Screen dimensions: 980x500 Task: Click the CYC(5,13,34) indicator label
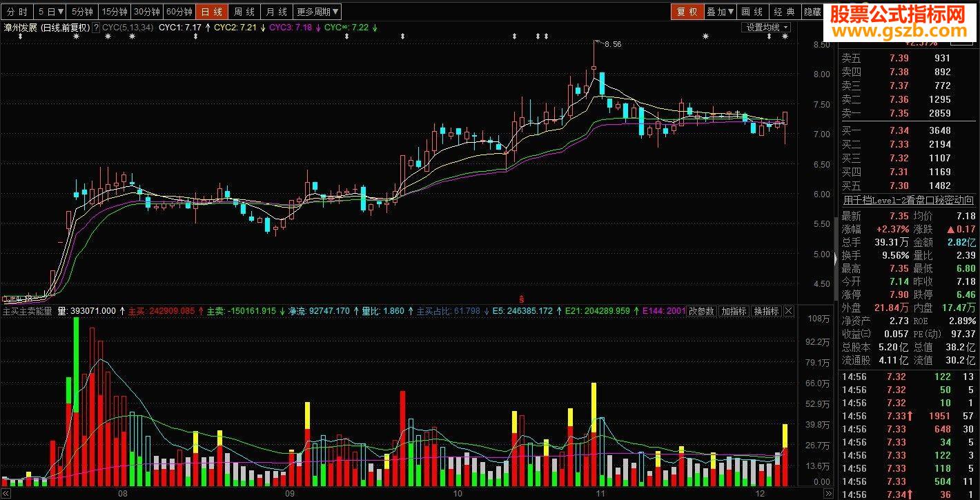(x=128, y=28)
